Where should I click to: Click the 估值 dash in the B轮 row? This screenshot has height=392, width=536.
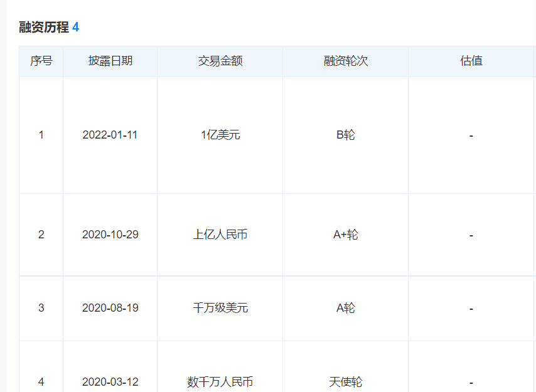tap(471, 136)
